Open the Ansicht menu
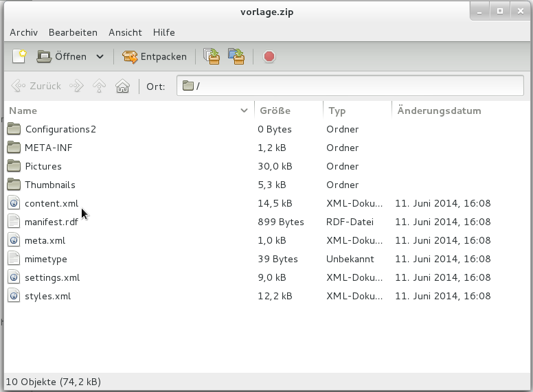The height and width of the screenshot is (392, 533). (125, 32)
